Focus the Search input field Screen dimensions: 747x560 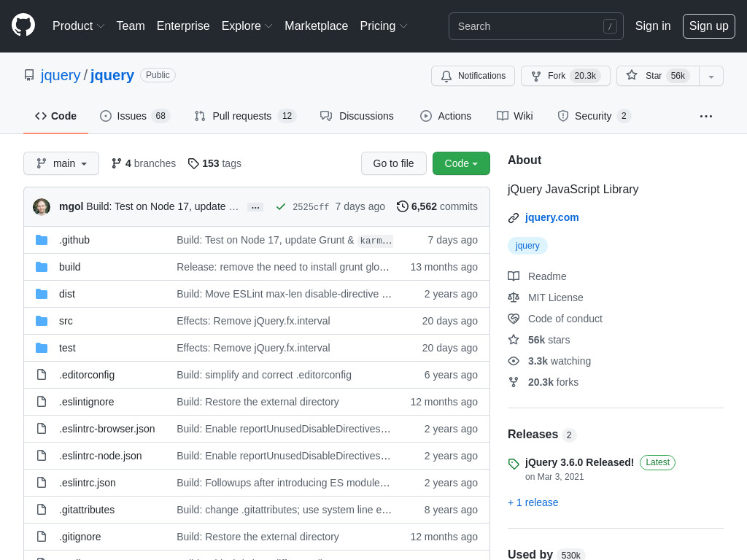tap(536, 26)
